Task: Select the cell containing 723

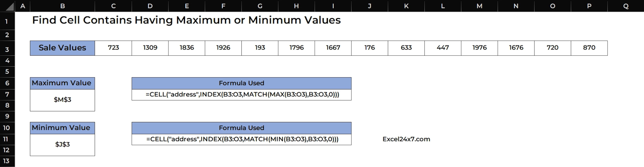Action: coord(113,48)
